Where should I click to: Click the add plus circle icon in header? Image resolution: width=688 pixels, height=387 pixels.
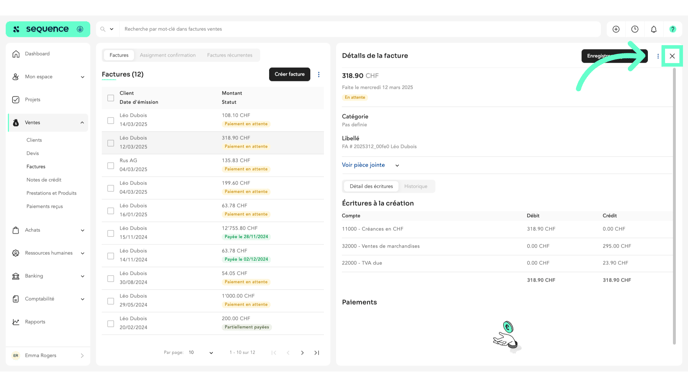(616, 29)
